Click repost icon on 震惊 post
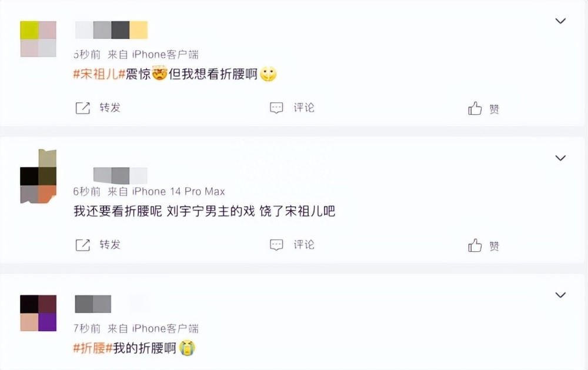 tap(83, 108)
